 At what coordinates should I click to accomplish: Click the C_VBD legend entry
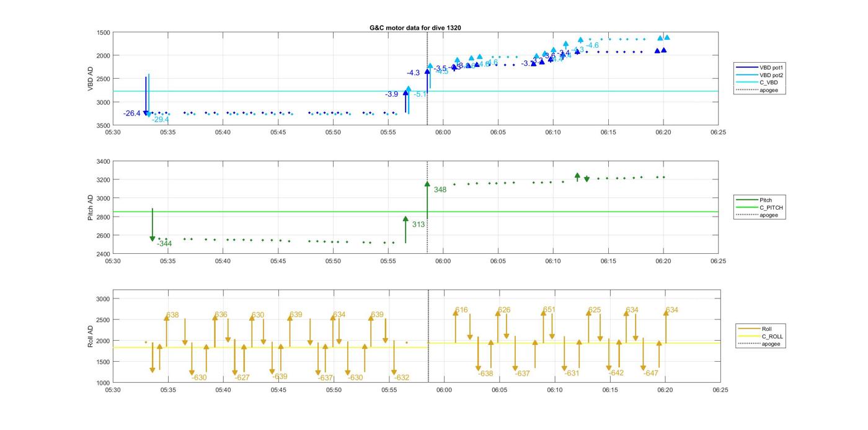point(768,83)
